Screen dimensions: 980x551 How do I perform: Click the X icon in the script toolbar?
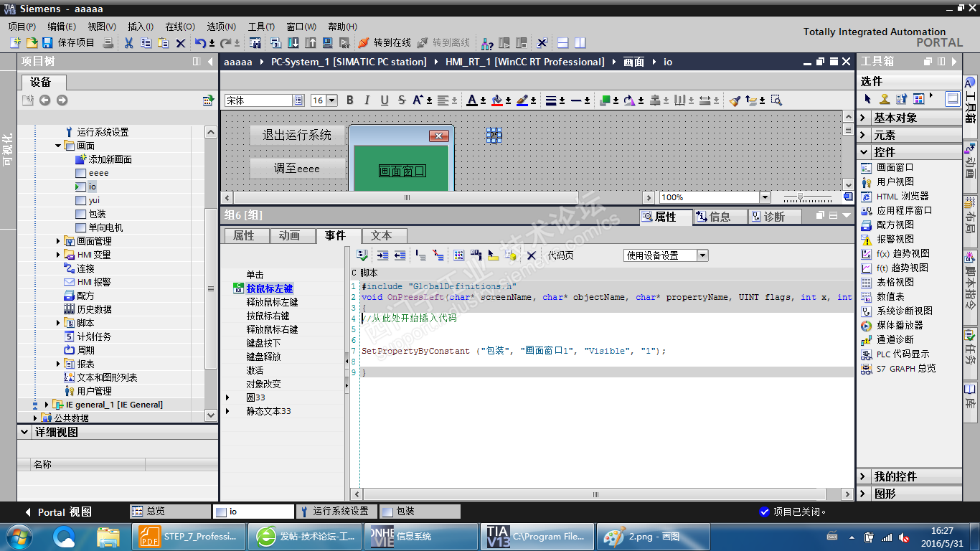[531, 255]
